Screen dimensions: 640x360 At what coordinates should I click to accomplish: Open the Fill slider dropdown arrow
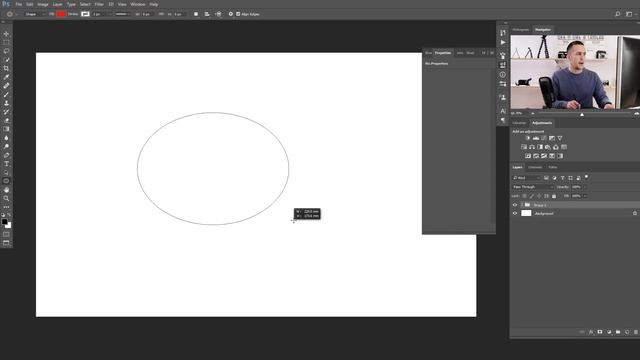point(585,196)
